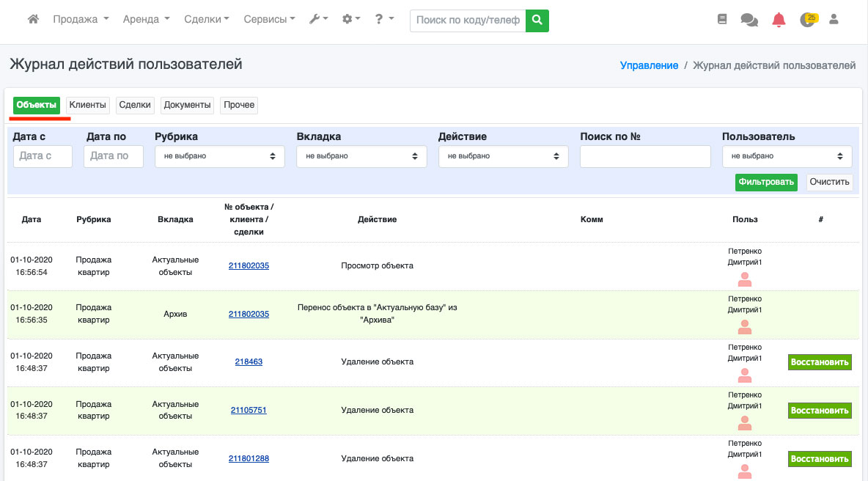Open the red notifications bell
Screen dimensions: 868x481
click(x=779, y=21)
